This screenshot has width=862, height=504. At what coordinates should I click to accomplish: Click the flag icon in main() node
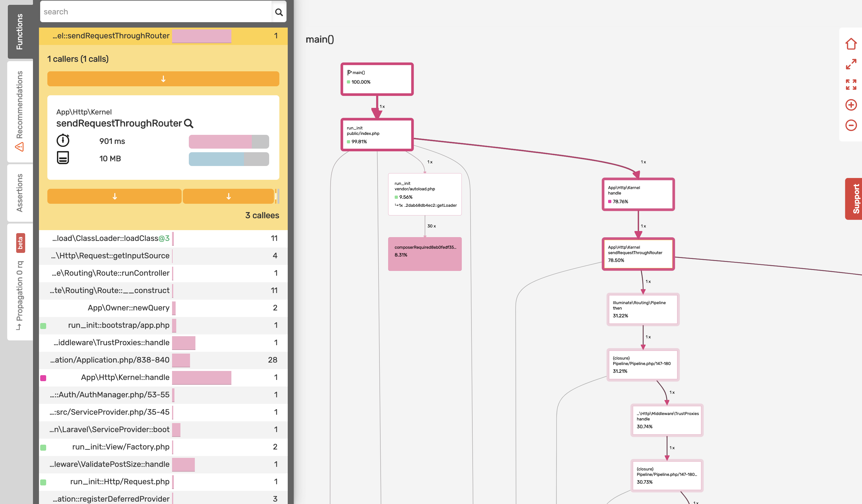tap(349, 73)
